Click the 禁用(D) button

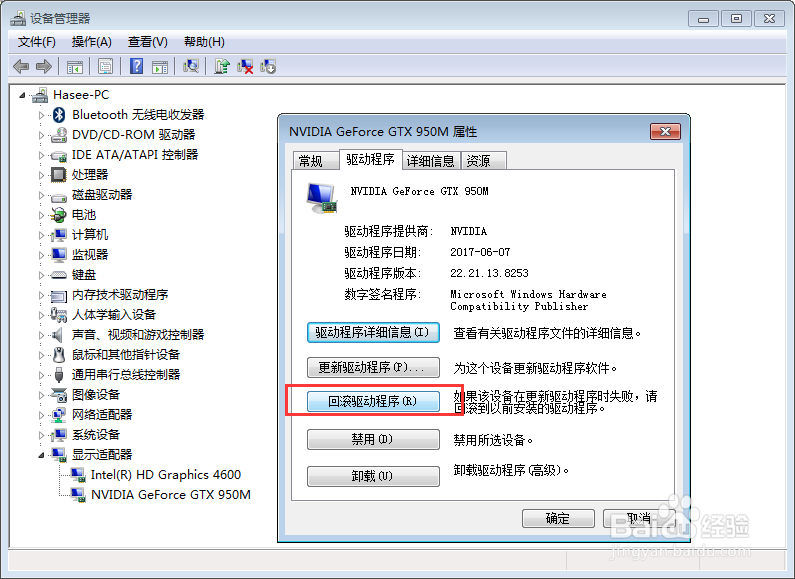[x=373, y=439]
